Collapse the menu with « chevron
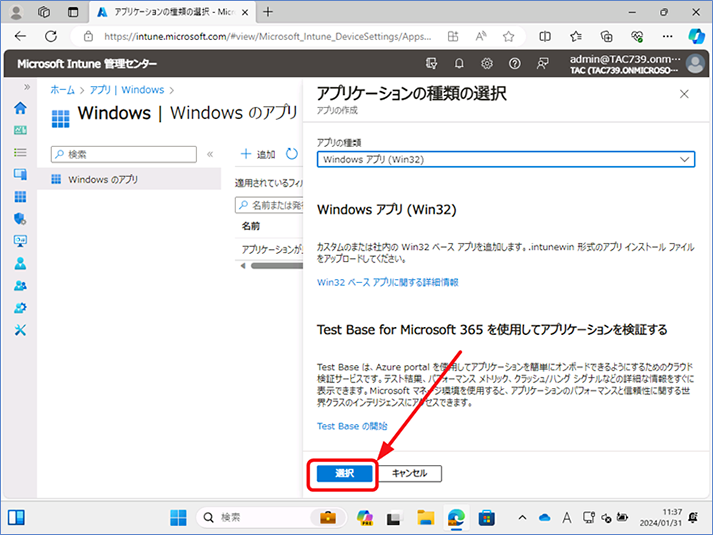The height and width of the screenshot is (535, 713). click(x=210, y=154)
